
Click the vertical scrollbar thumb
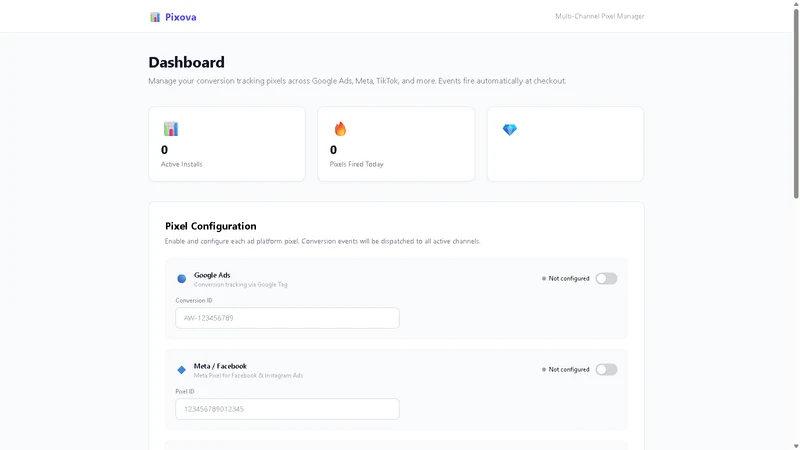coord(796,103)
